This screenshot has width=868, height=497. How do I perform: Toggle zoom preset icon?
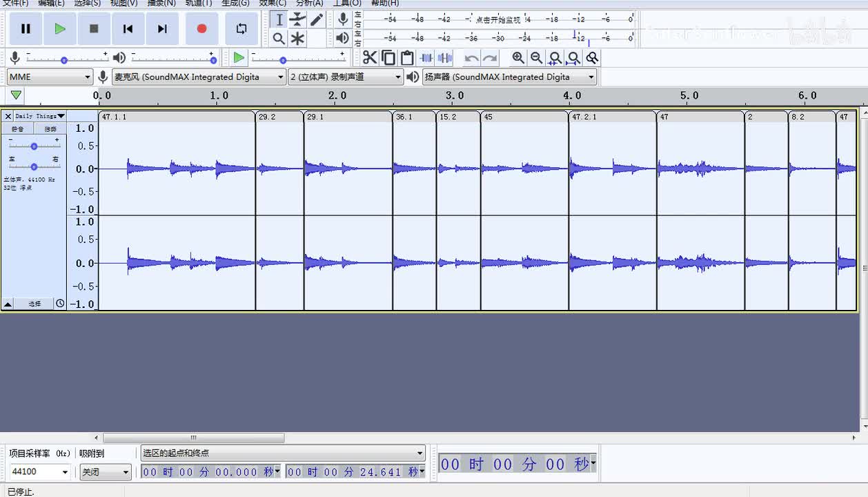coord(592,58)
